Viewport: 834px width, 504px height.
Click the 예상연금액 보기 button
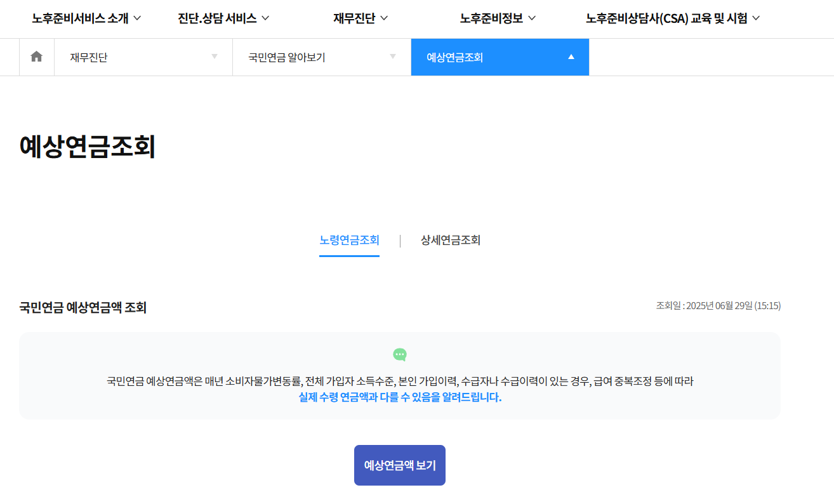[399, 465]
